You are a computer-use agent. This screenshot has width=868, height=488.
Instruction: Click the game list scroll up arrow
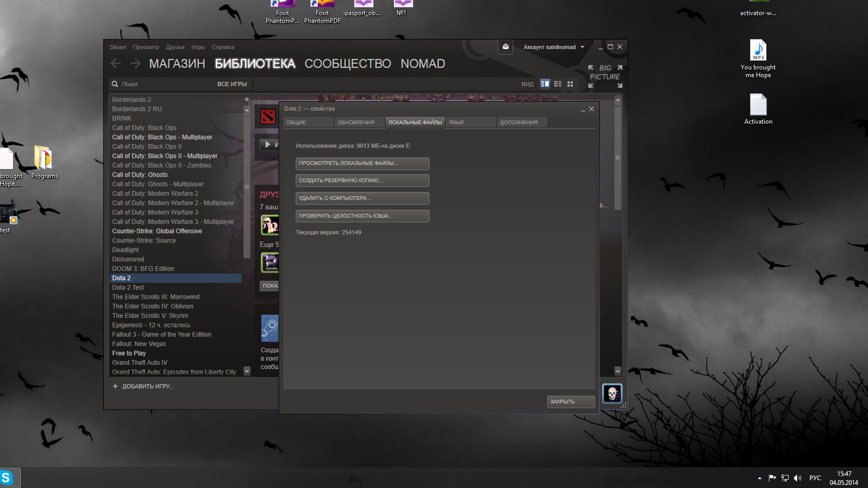point(247,110)
